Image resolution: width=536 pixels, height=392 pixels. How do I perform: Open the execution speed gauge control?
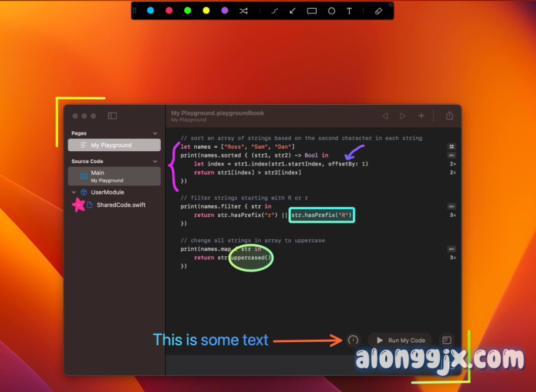point(353,340)
